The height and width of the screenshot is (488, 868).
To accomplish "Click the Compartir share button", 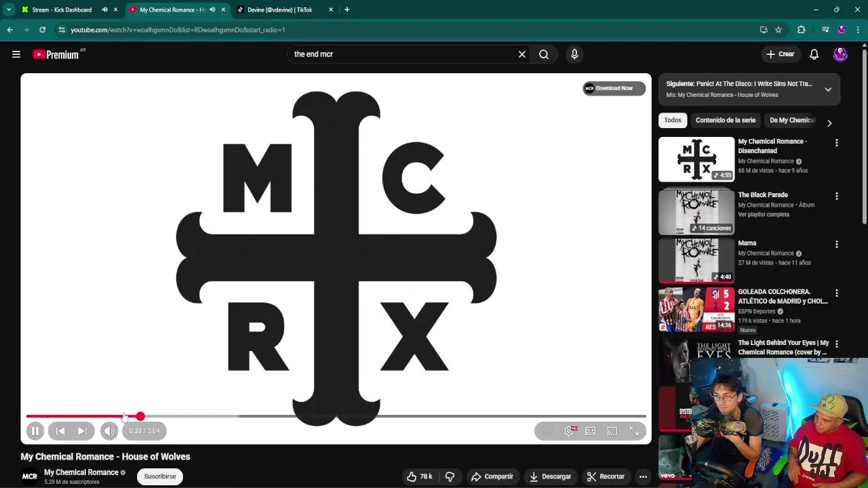I will [x=492, y=476].
